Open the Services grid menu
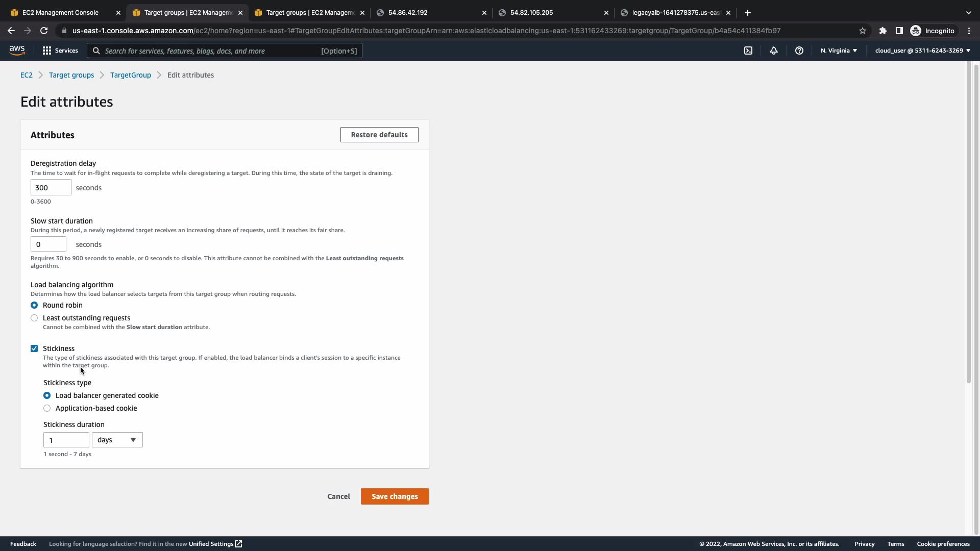 tap(60, 51)
